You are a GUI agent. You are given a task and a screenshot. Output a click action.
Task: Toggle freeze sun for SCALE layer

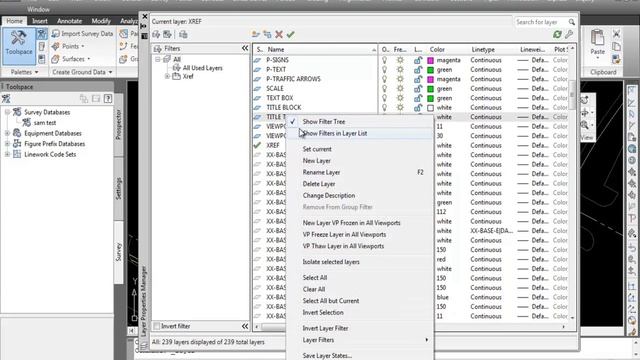[x=400, y=89]
